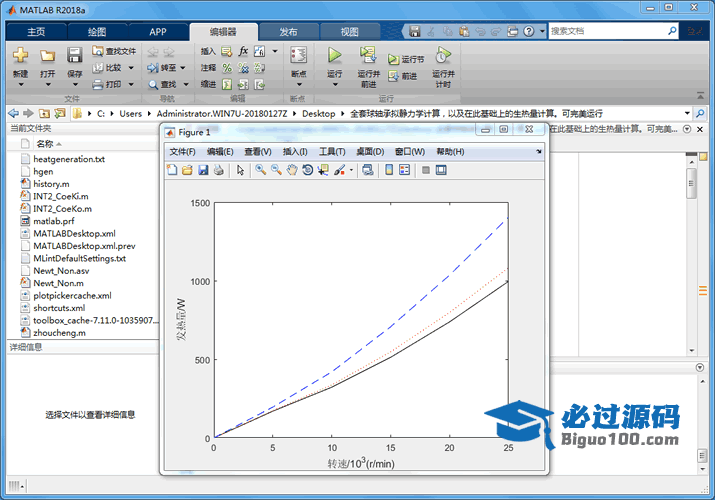Switch to the Plots tab (绘图)
Image resolution: width=715 pixels, height=500 pixels.
pos(97,32)
